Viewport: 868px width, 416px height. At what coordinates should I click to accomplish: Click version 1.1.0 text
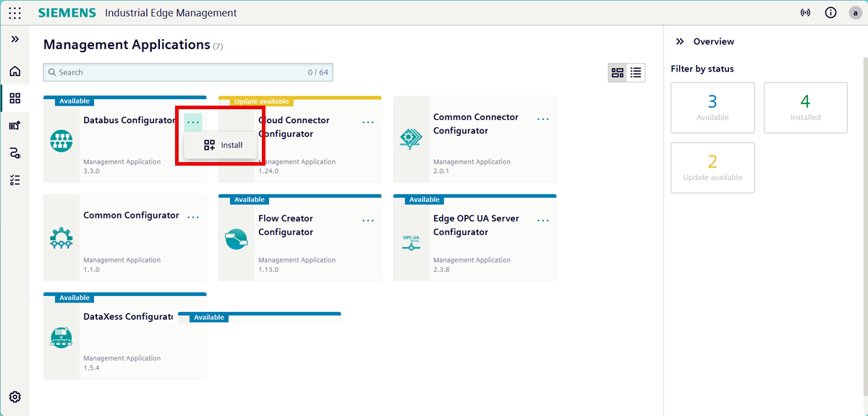coord(91,270)
